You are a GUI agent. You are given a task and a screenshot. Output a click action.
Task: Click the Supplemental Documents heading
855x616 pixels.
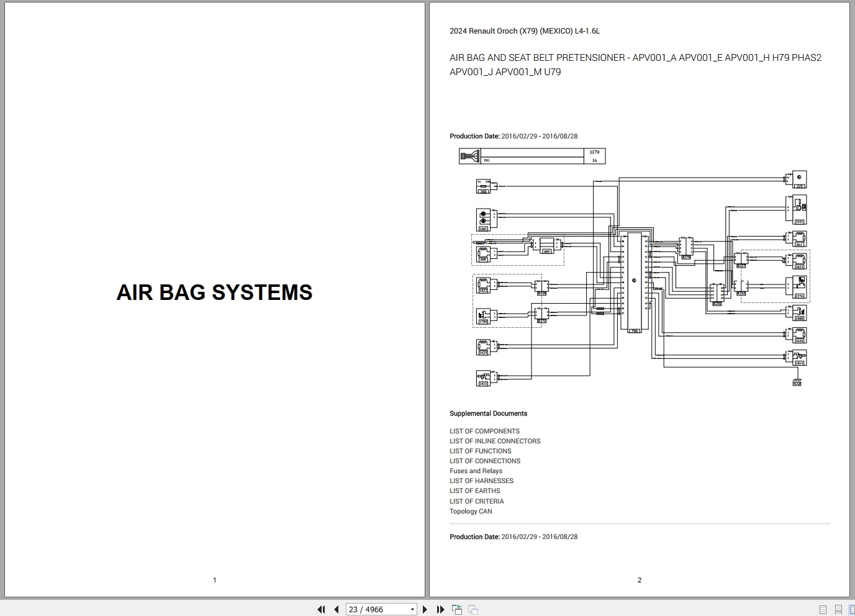488,414
